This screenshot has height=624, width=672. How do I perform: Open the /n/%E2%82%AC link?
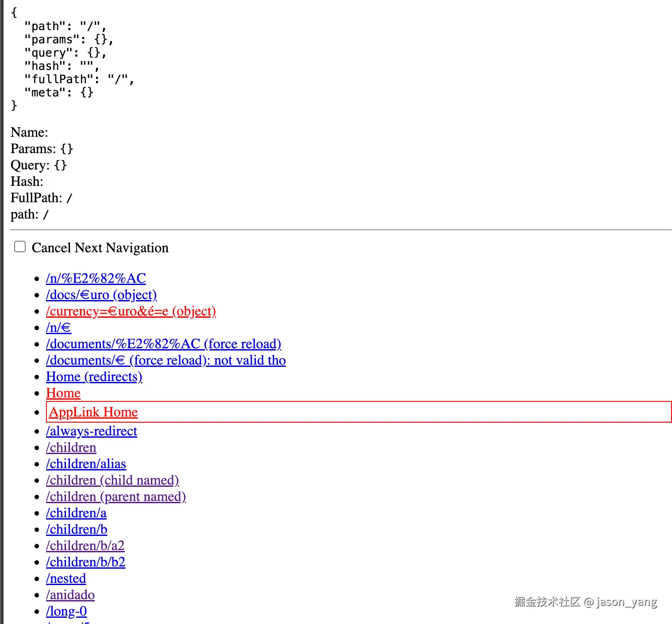tap(96, 278)
